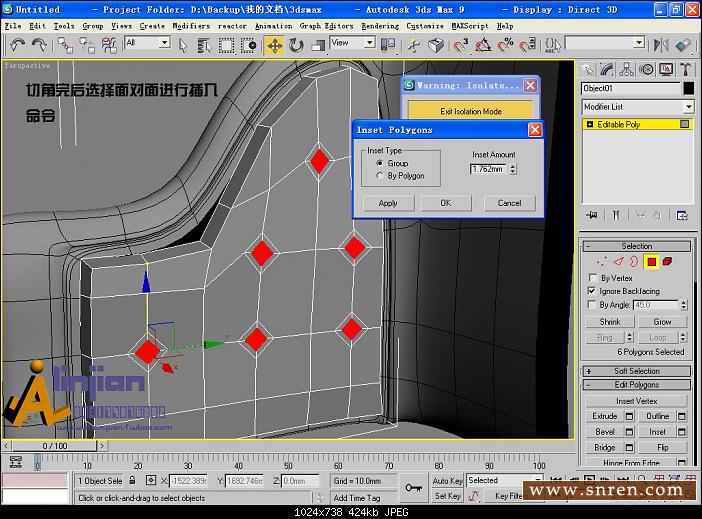
Task: Switch to Element sub-object selection
Action: pyautogui.click(x=667, y=262)
